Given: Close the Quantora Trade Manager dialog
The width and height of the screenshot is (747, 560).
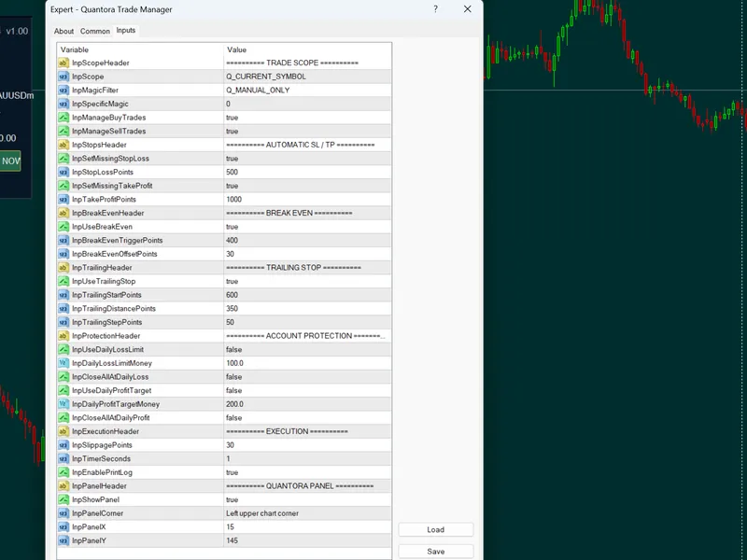Looking at the screenshot, I should tap(468, 9).
